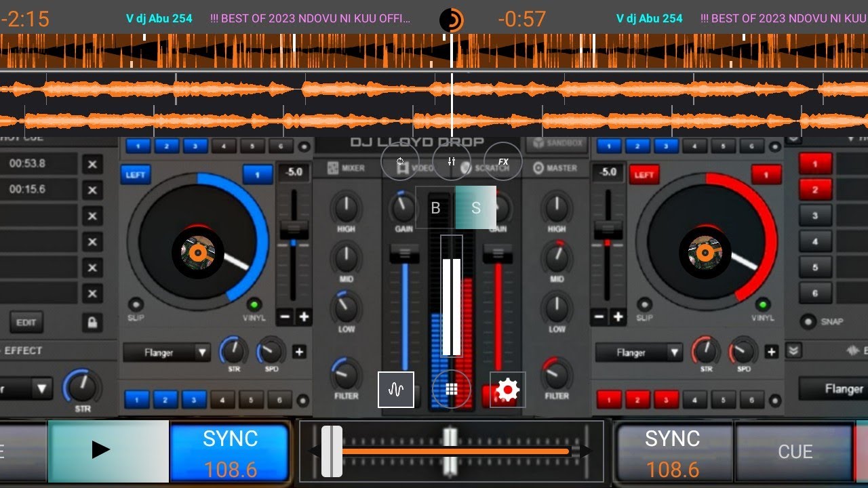This screenshot has height=488, width=868.
Task: Toggle the B button above meters
Action: click(435, 207)
